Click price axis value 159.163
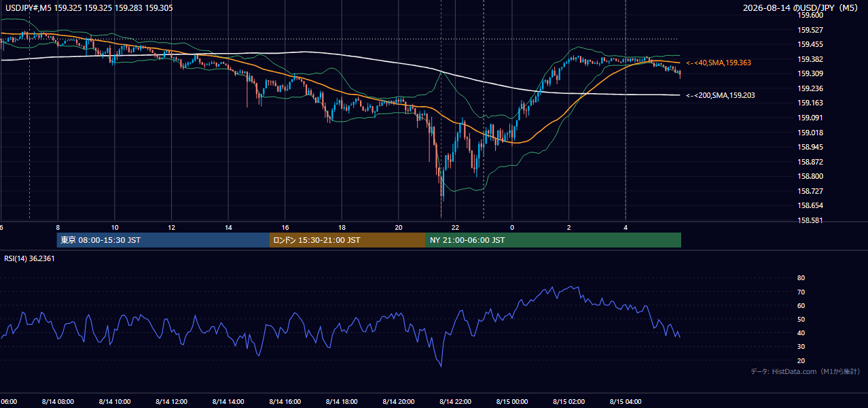The height and width of the screenshot is (408, 868). click(x=810, y=103)
